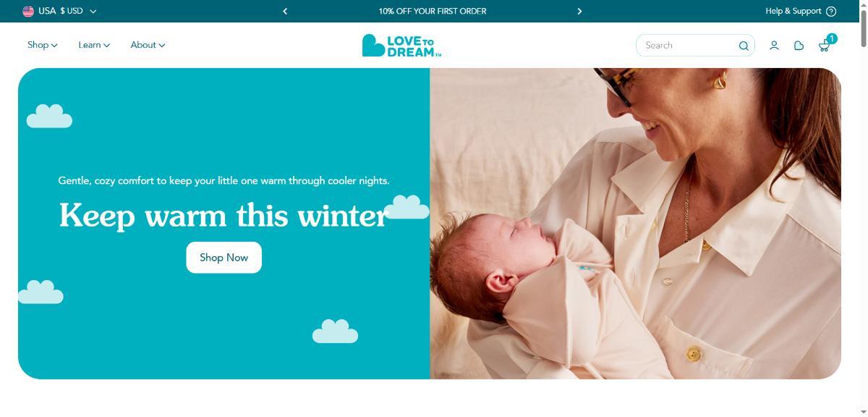Expand the Shop menu
The width and height of the screenshot is (868, 417).
(x=43, y=45)
